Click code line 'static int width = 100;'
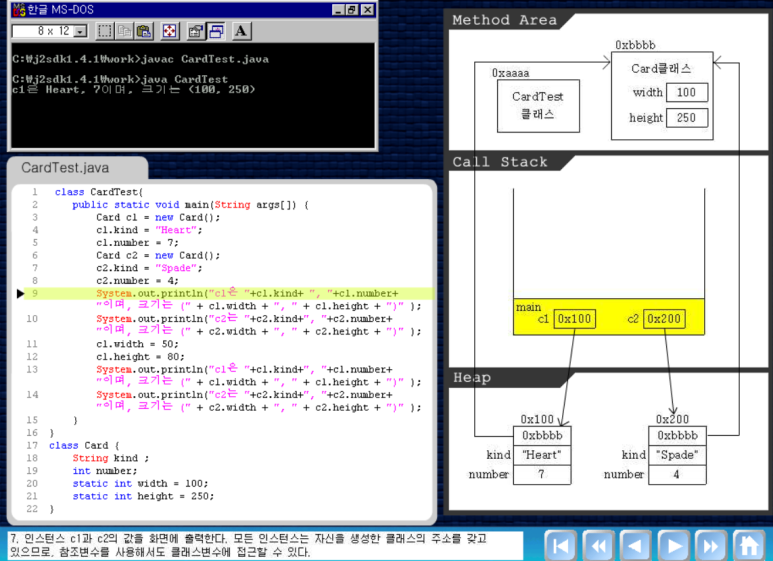The image size is (773, 561). click(141, 484)
